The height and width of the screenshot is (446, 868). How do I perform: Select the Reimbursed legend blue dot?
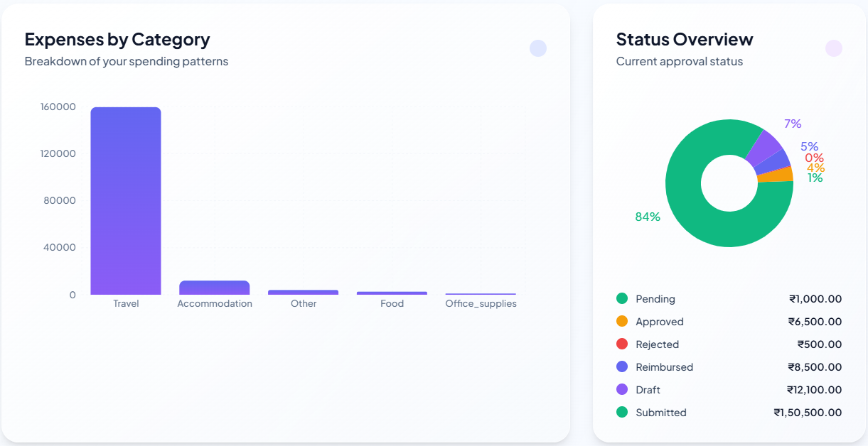pyautogui.click(x=622, y=367)
